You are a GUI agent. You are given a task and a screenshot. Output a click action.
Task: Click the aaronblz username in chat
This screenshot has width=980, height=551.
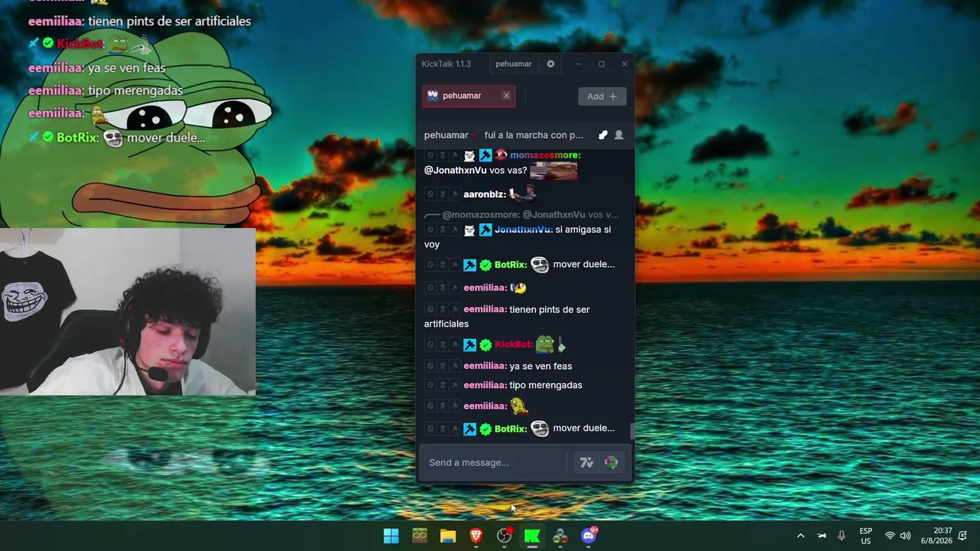tap(484, 194)
